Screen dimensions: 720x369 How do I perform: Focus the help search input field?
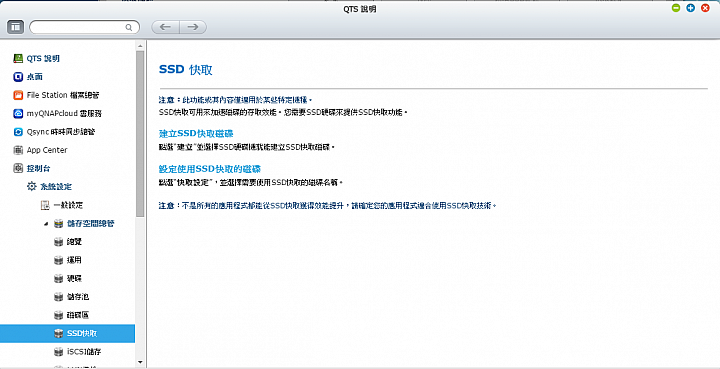click(x=84, y=27)
